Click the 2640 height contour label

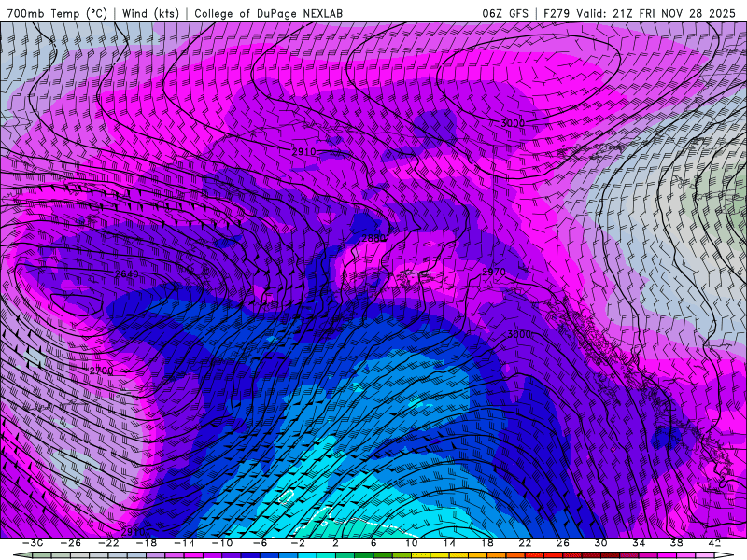[x=126, y=273]
